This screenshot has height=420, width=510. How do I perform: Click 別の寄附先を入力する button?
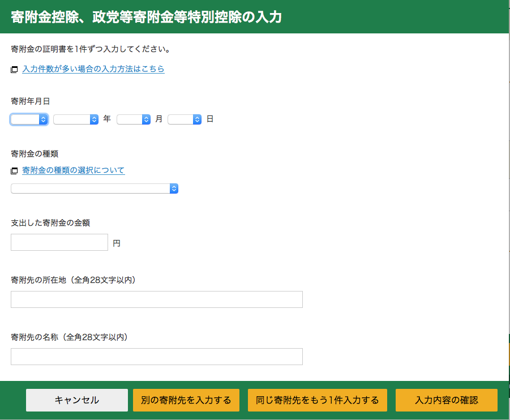click(x=186, y=400)
